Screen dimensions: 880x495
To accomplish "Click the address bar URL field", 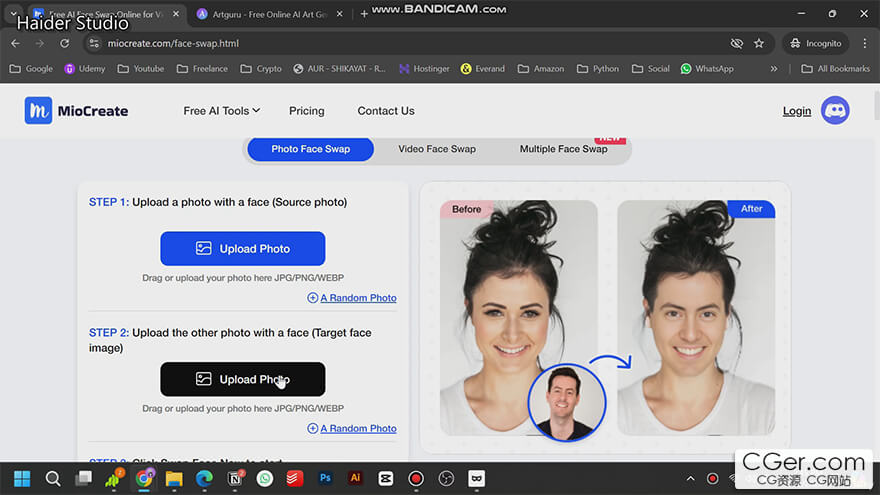I will (404, 43).
